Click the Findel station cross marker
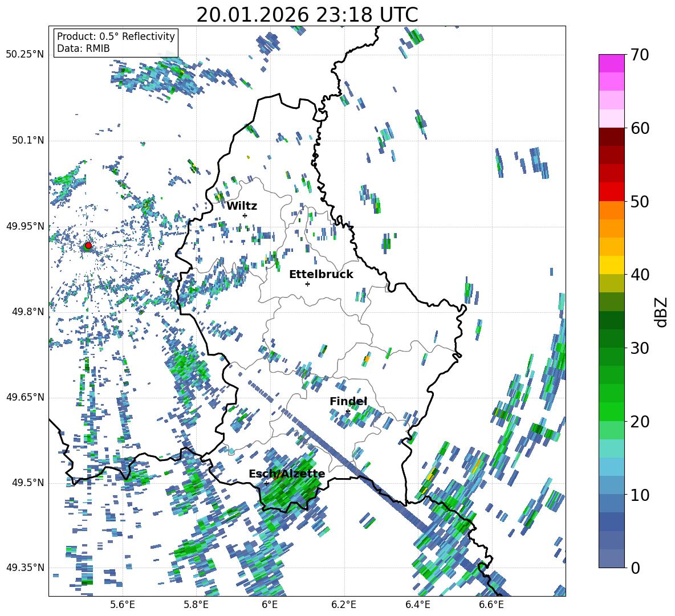Screen dimensions: 675x616 point(348,411)
